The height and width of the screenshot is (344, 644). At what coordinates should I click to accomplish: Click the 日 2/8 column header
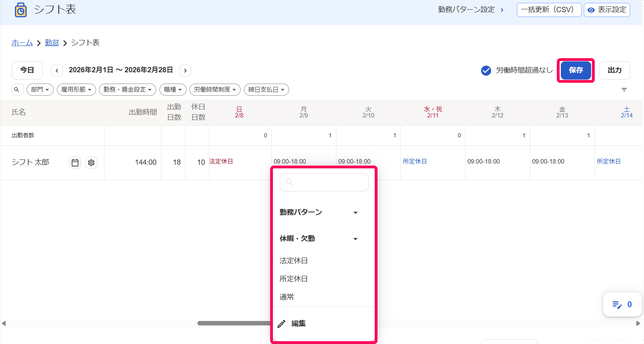coord(239,112)
